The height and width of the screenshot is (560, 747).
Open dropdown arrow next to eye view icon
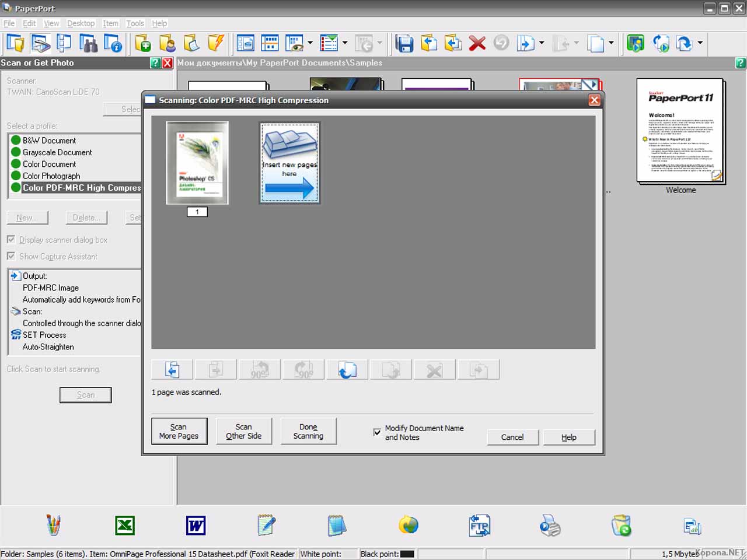(310, 43)
